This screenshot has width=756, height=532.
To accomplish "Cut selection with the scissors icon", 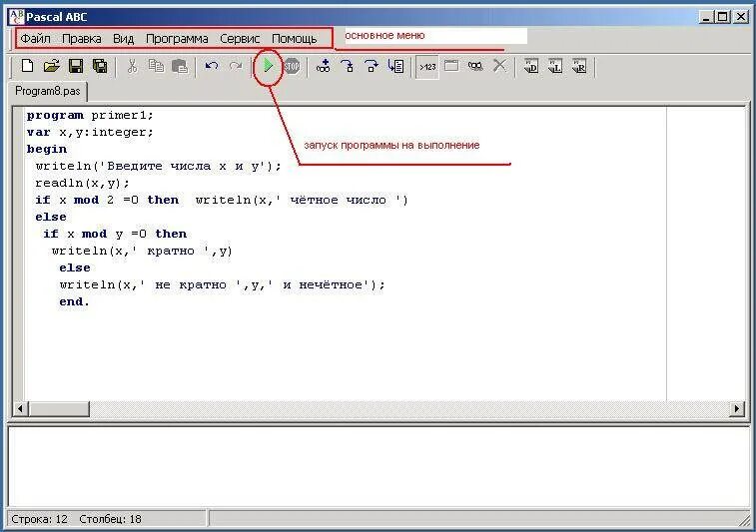I will pos(132,66).
